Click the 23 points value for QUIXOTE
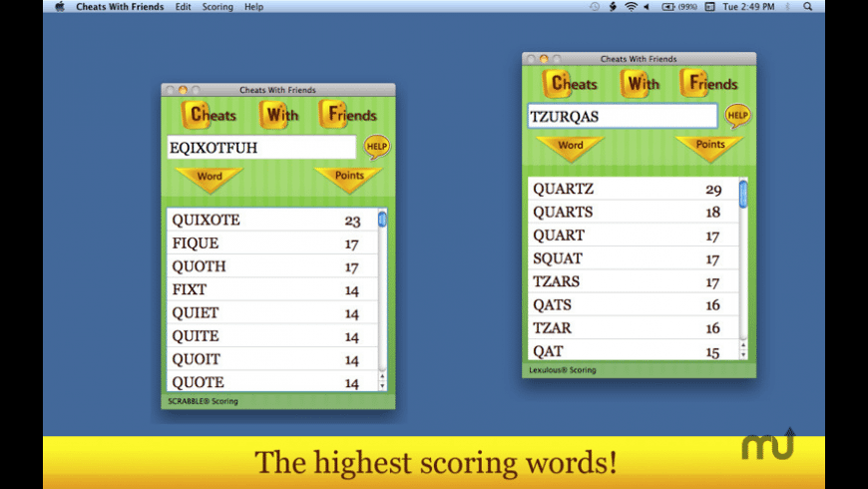The image size is (868, 489). 352,221
